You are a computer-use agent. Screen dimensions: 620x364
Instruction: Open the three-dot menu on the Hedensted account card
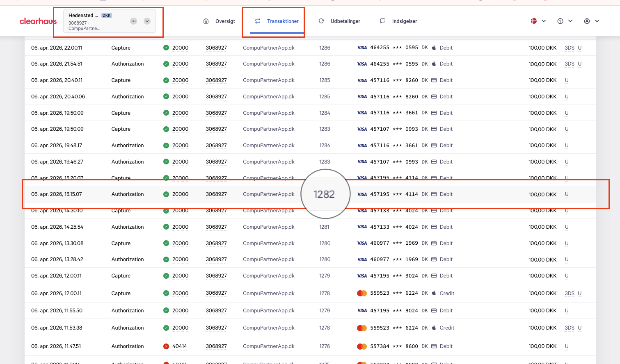(134, 21)
